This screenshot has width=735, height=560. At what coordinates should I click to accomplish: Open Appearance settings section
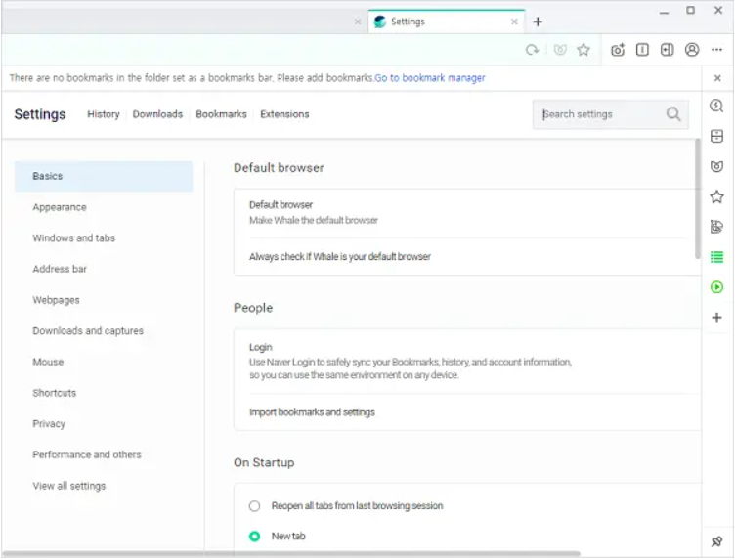[x=60, y=207]
